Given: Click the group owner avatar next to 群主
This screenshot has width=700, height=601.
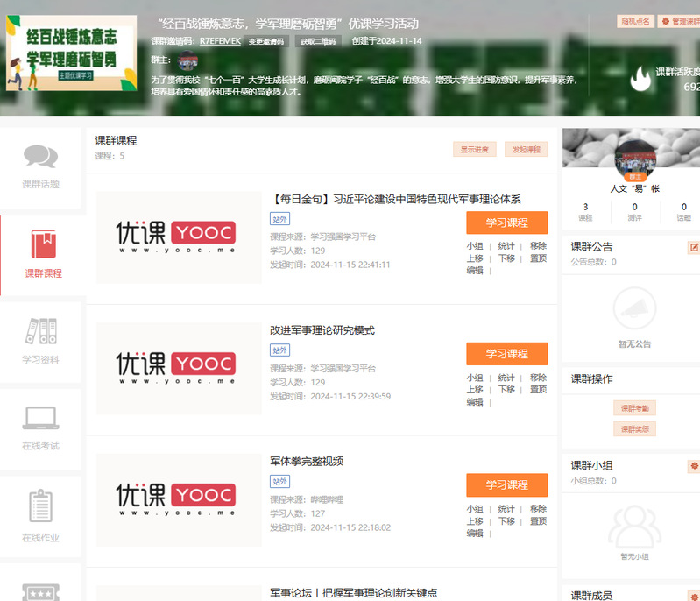Looking at the screenshot, I should click(x=187, y=60).
